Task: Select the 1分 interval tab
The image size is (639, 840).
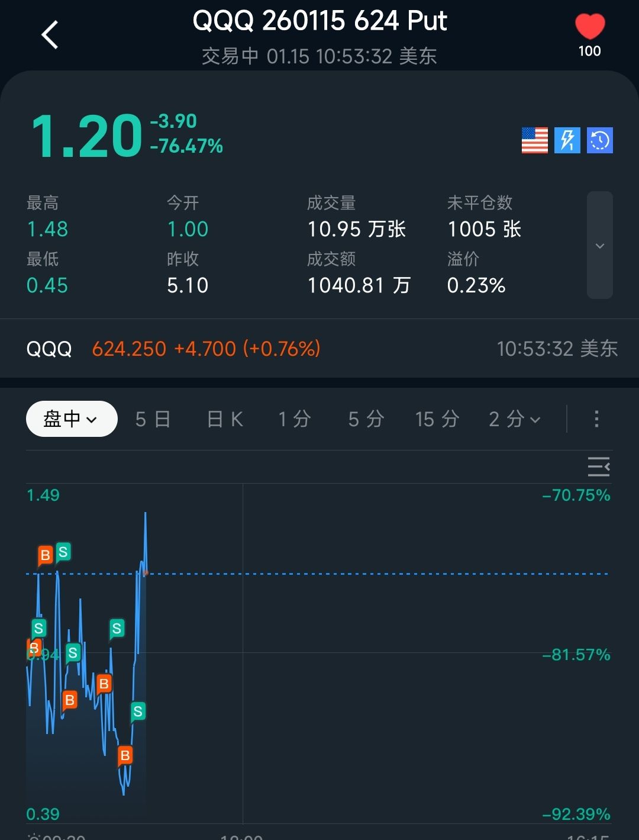Action: point(295,419)
